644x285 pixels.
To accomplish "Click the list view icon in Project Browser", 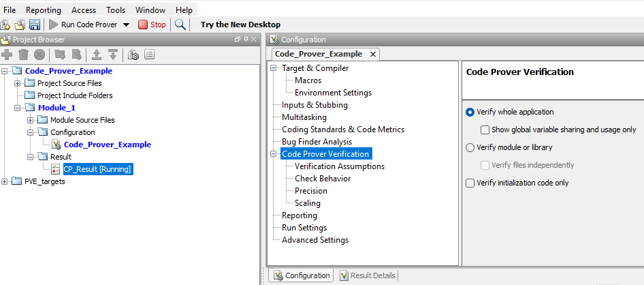I will point(150,55).
